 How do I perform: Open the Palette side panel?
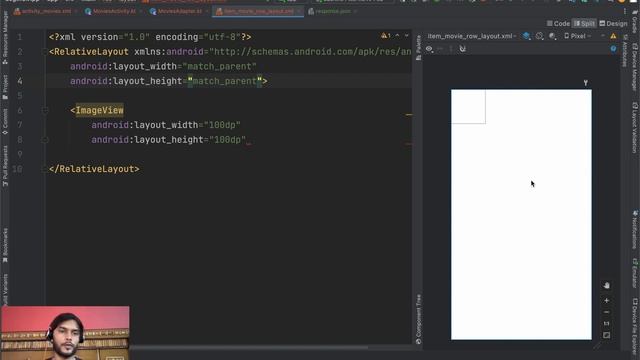point(418,48)
